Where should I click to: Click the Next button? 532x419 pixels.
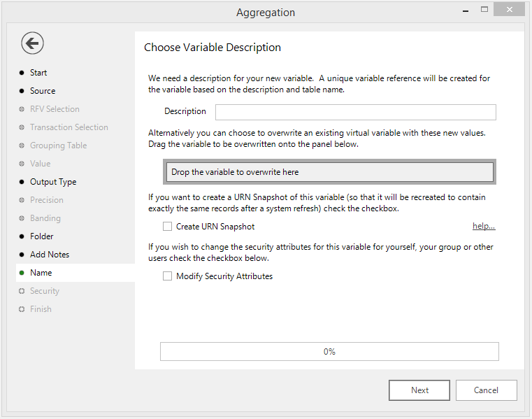tap(419, 390)
